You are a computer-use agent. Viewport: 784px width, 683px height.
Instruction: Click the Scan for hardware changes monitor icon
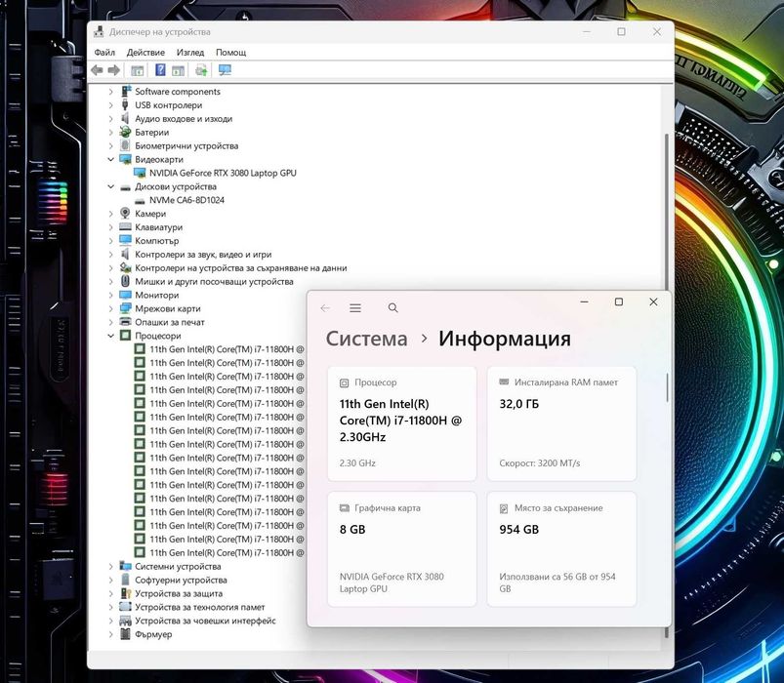click(225, 70)
